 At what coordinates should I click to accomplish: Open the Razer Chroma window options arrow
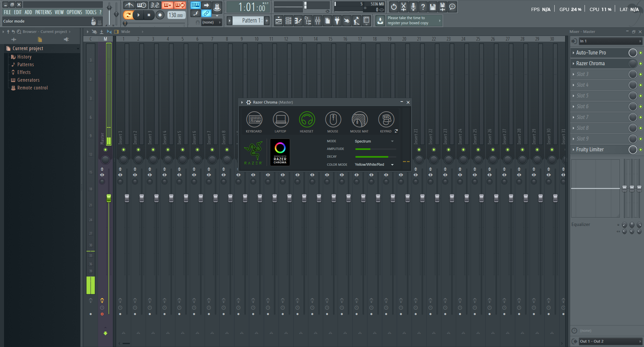click(x=242, y=102)
